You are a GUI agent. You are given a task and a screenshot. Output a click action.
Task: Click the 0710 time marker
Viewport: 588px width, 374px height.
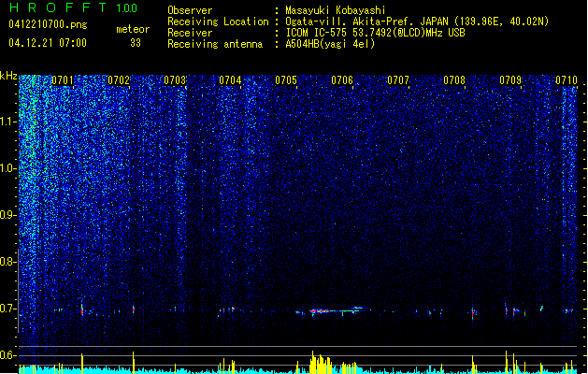coord(566,80)
